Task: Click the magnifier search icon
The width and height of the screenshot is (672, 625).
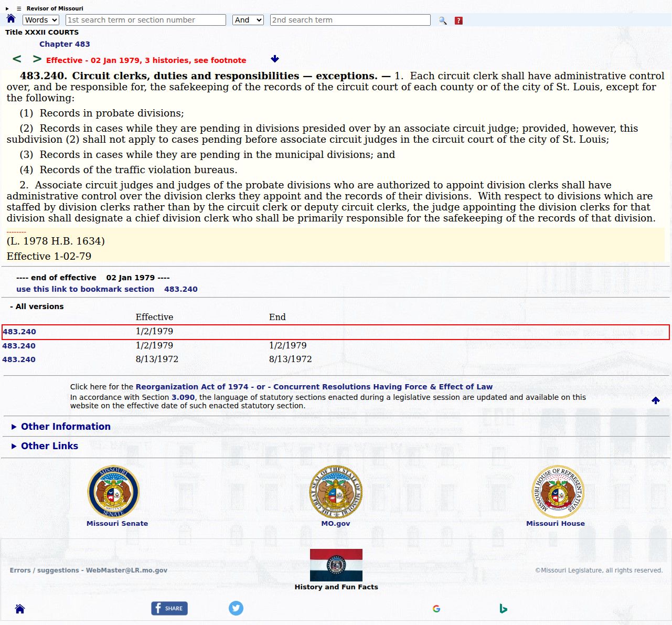Action: (443, 20)
